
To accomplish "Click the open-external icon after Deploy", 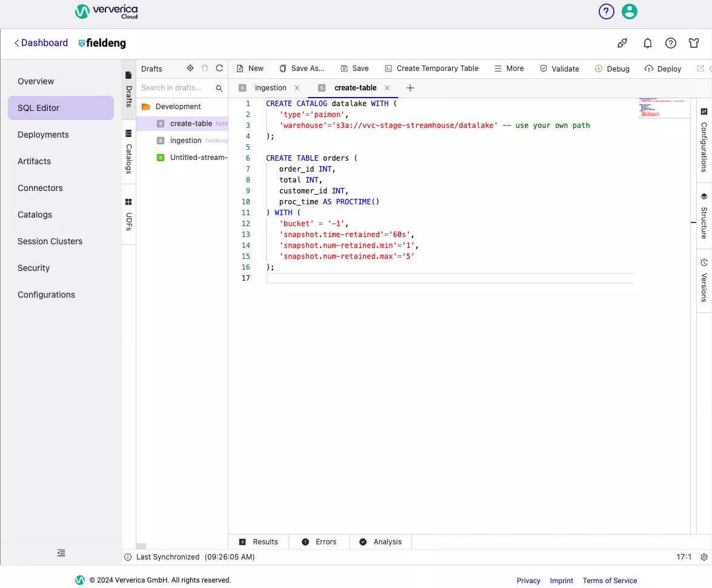I will click(700, 68).
